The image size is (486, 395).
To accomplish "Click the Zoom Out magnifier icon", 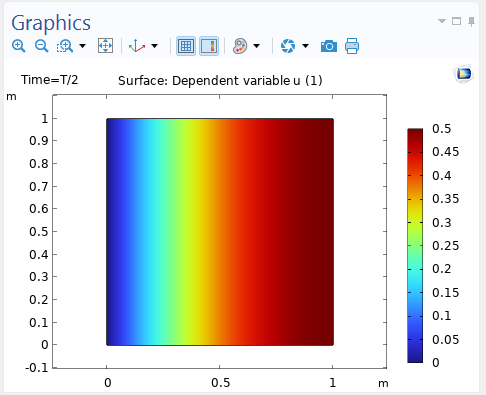I will [x=42, y=46].
